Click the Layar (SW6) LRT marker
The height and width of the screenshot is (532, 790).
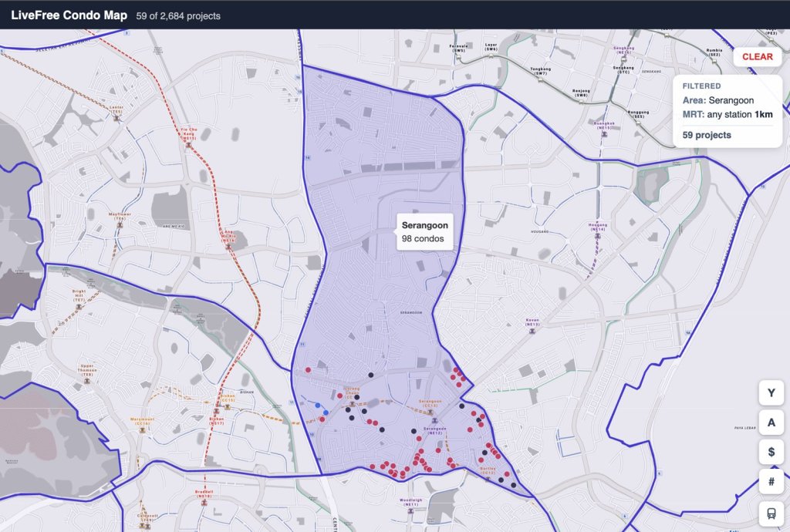coord(491,56)
